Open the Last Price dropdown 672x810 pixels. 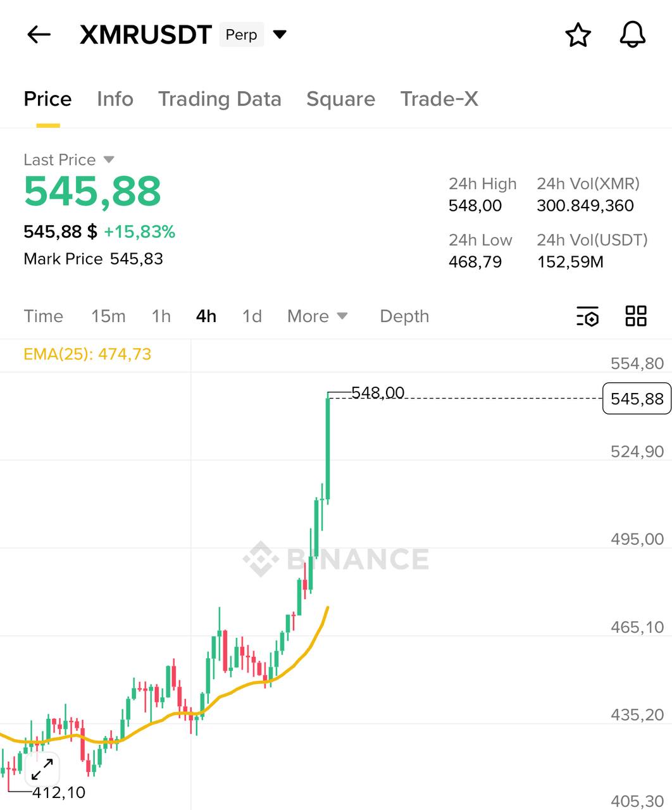107,159
